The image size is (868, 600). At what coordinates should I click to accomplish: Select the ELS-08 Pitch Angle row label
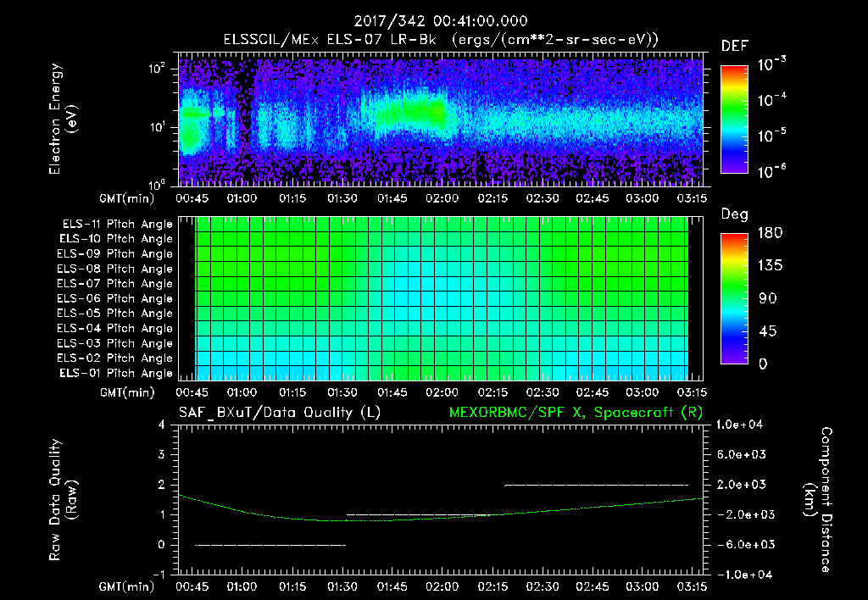point(115,269)
